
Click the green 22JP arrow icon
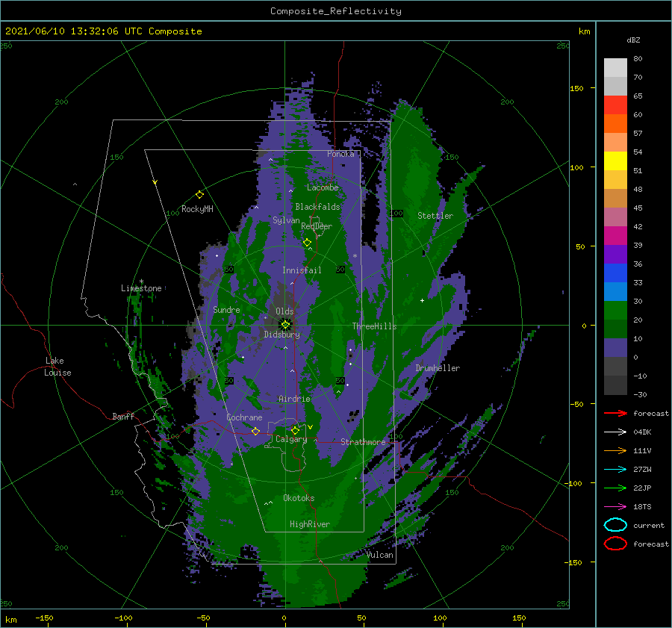pos(615,488)
